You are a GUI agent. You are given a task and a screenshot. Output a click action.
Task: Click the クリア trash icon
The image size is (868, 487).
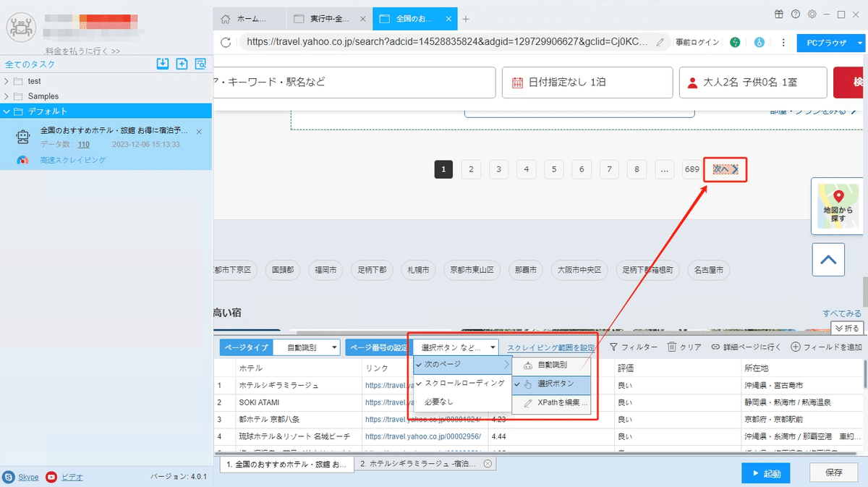pyautogui.click(x=672, y=347)
